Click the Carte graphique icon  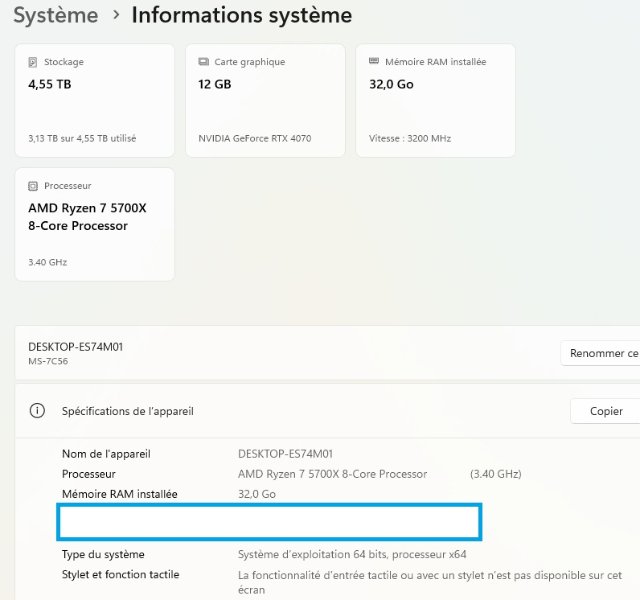pos(204,62)
